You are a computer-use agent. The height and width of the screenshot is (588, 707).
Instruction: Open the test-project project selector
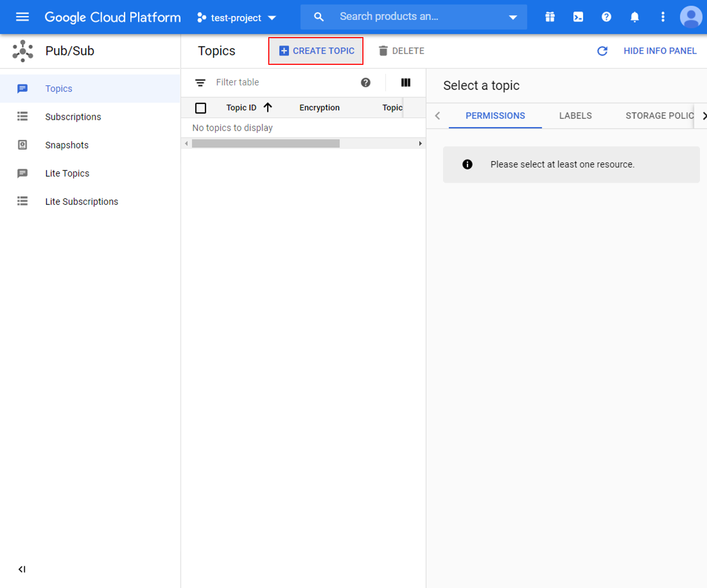(236, 18)
